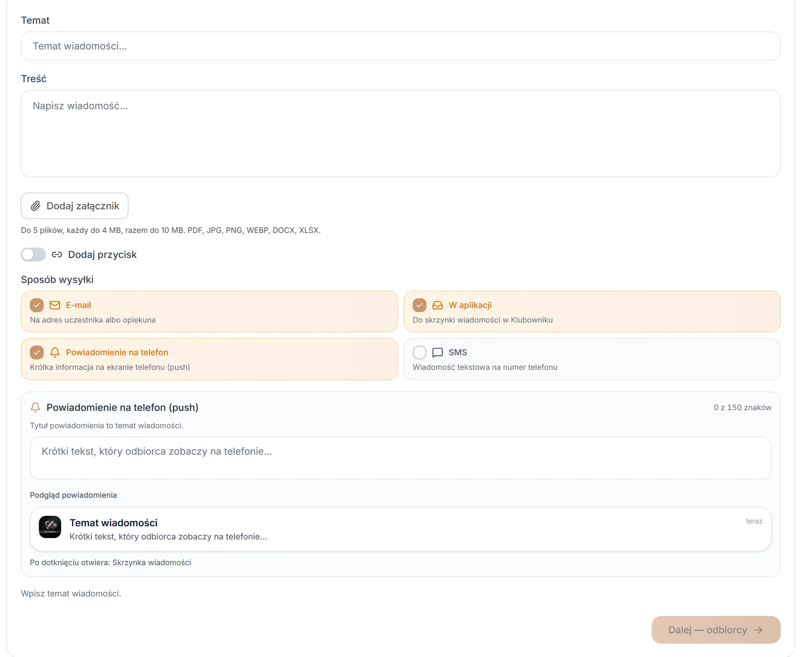This screenshot has height=657, width=812.
Task: Click the Klubownik app icon in notification preview
Action: [50, 527]
